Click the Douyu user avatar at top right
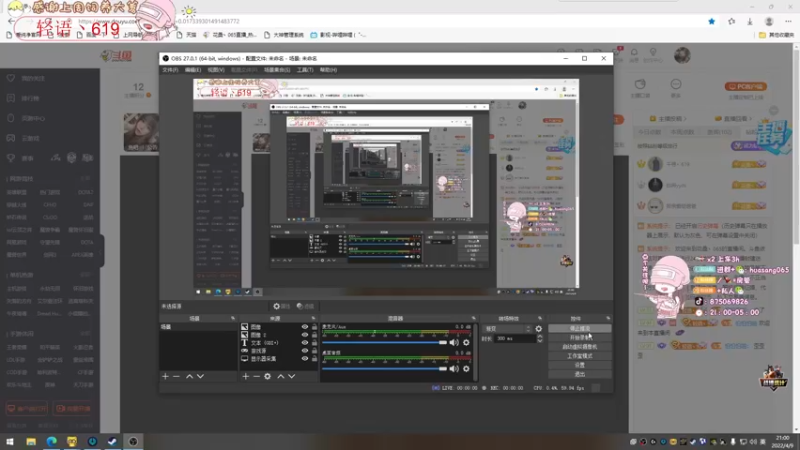 [x=682, y=55]
